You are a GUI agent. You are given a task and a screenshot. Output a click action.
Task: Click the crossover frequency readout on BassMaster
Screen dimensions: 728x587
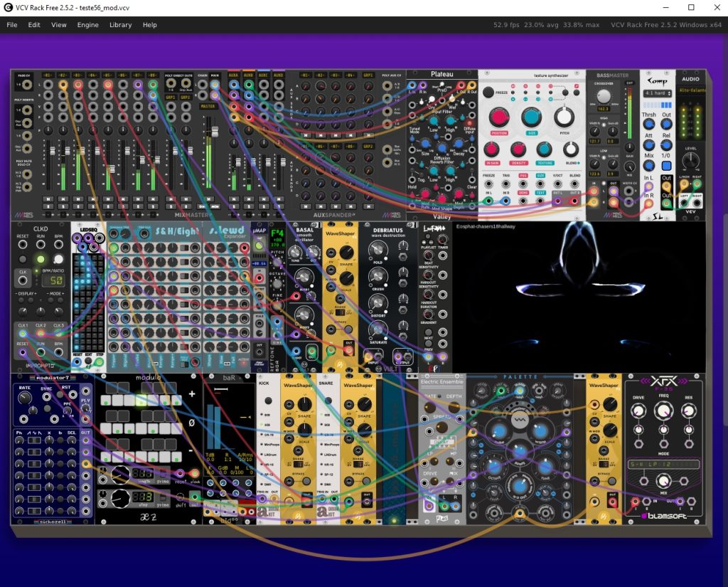click(x=603, y=109)
